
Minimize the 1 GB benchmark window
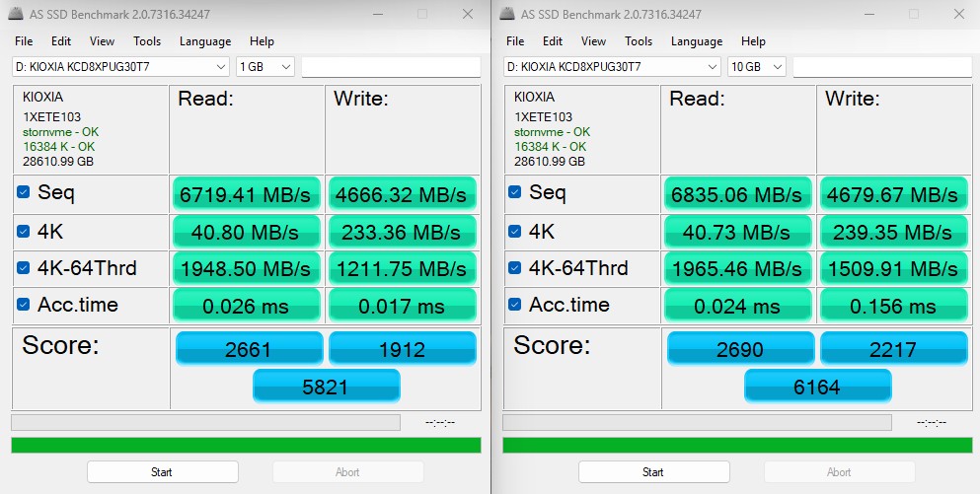(x=376, y=14)
